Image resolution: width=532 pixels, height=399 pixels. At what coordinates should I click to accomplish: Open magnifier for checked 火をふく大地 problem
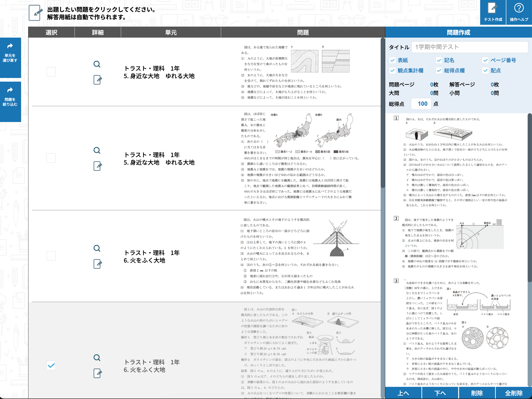click(97, 358)
